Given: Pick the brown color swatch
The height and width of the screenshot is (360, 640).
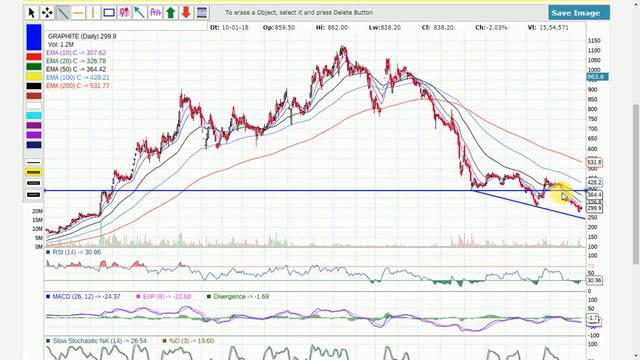Looking at the screenshot, I should [x=34, y=96].
